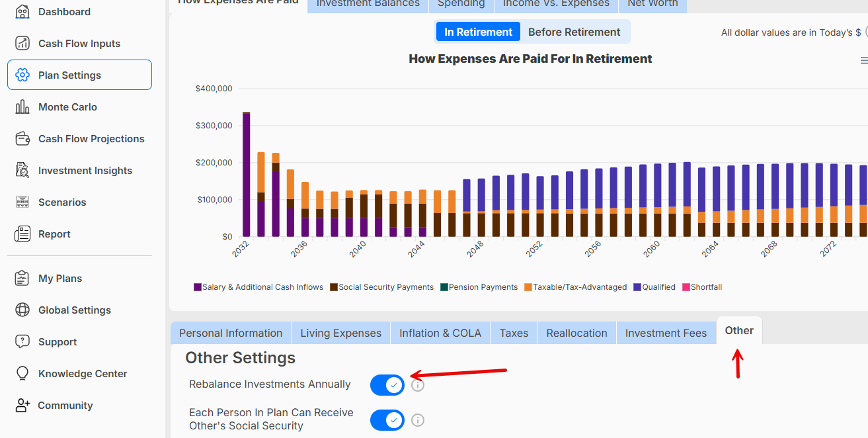Open chart hamburger menu at top right
Screen dimensions: 868x438
(863, 60)
